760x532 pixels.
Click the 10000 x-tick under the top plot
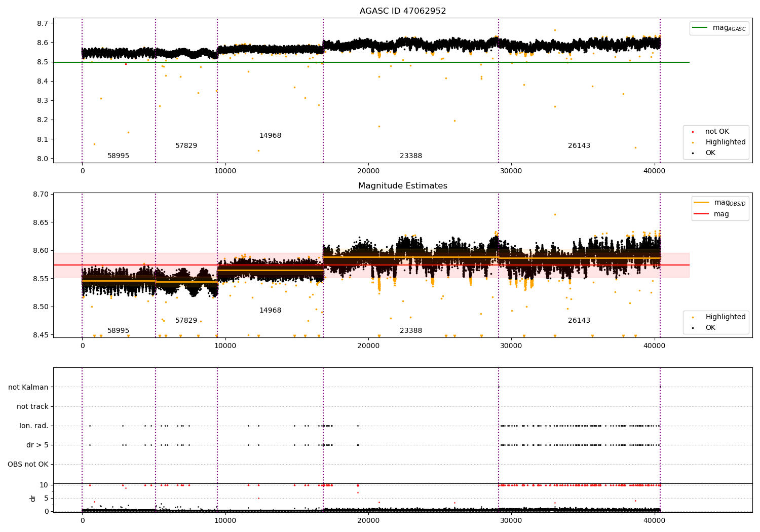click(225, 171)
